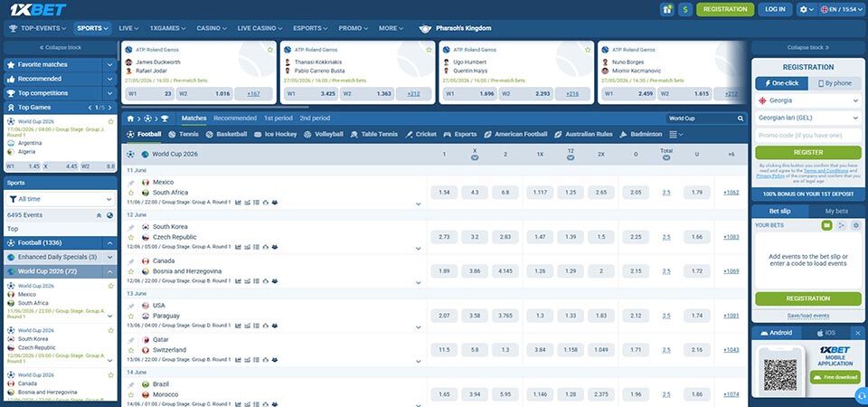Favorite the Argentina Algeria Top Game
Viewport: 868px width, 407px height.
point(110,121)
